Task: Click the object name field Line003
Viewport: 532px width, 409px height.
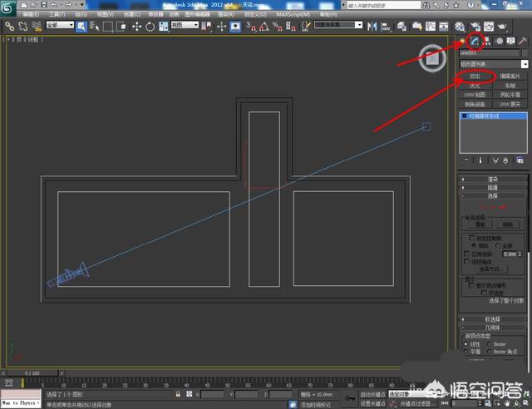Action: point(490,53)
